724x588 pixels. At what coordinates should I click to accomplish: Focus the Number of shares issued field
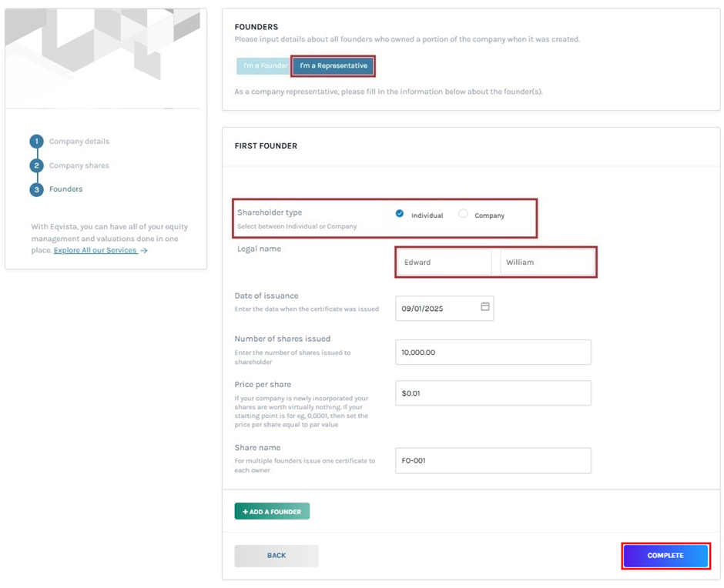[x=492, y=352]
